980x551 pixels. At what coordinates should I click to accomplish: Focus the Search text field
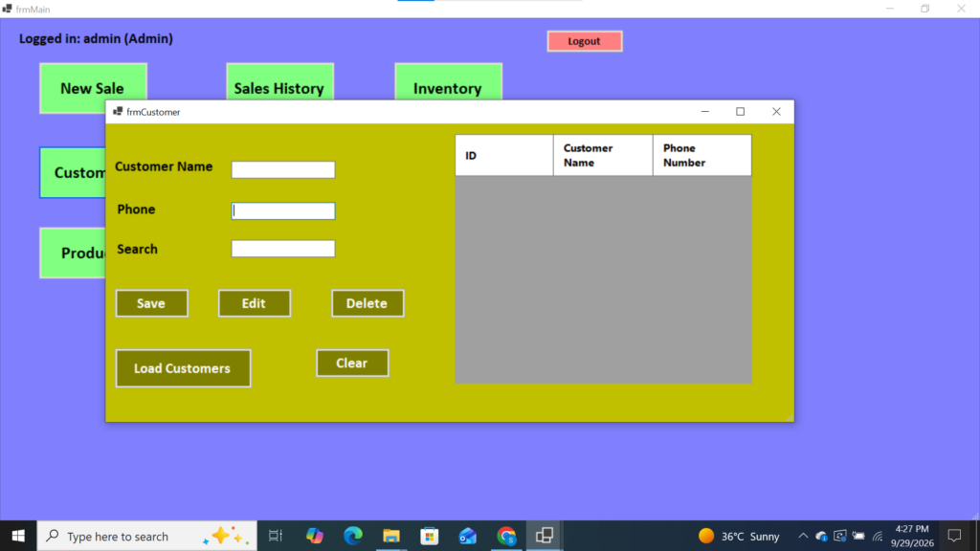point(283,249)
